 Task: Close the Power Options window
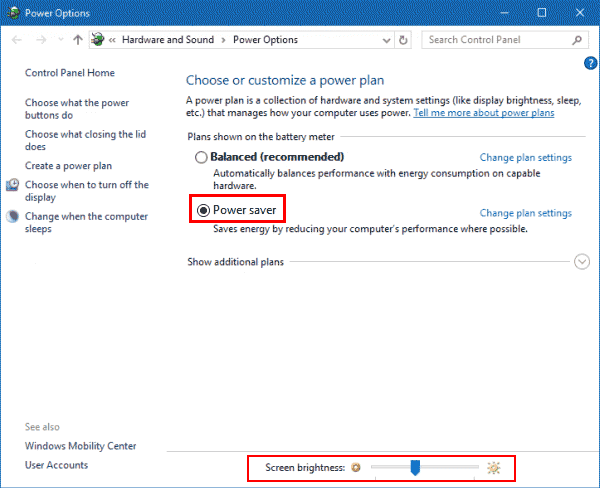click(580, 13)
